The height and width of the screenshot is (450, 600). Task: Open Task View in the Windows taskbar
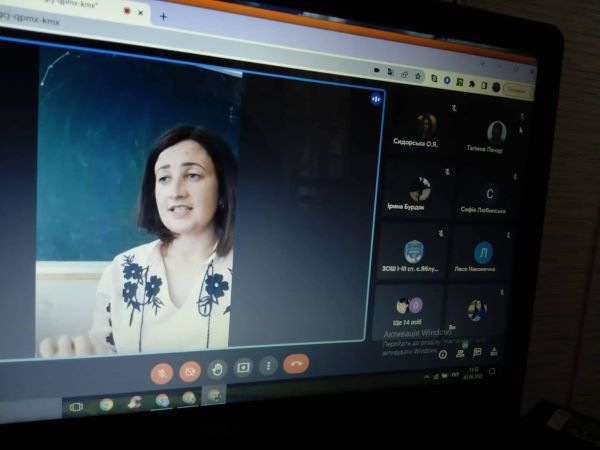coord(76,407)
